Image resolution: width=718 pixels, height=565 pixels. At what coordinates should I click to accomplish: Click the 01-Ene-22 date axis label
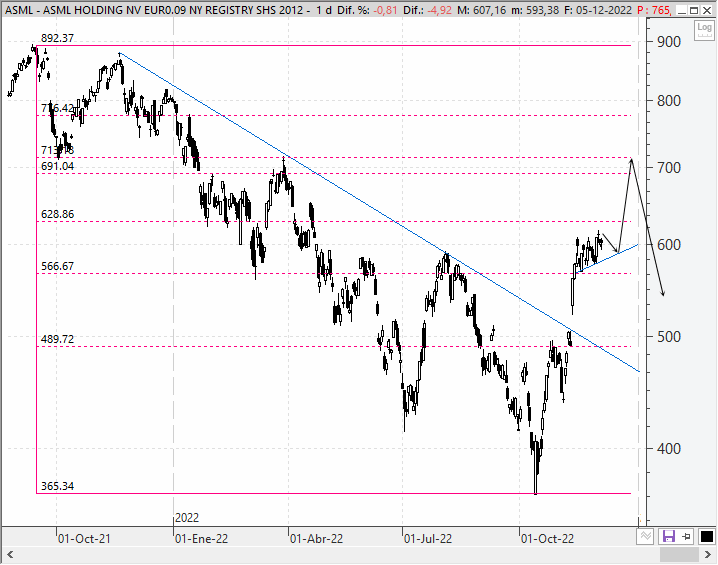tap(201, 539)
